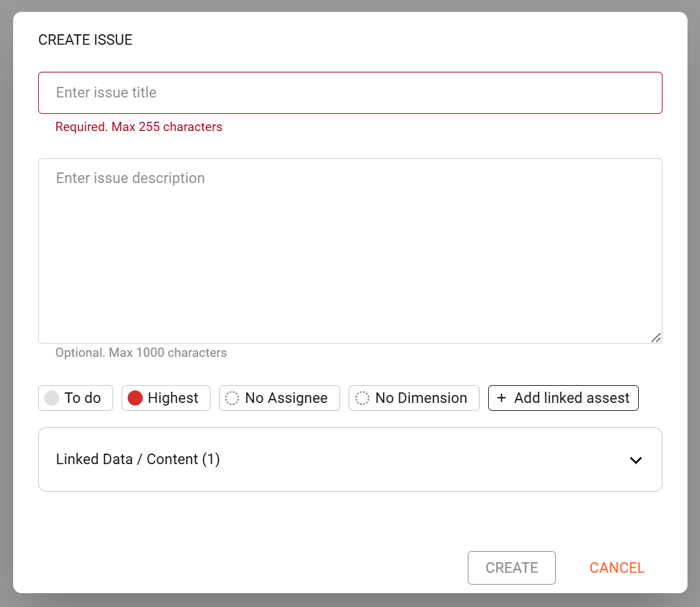
Task: Click the Optional Max 1000 characters hint
Action: click(141, 353)
